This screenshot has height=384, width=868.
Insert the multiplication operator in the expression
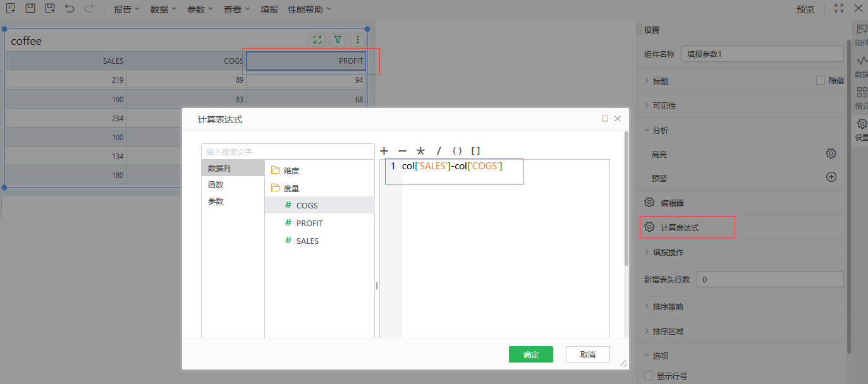click(420, 151)
